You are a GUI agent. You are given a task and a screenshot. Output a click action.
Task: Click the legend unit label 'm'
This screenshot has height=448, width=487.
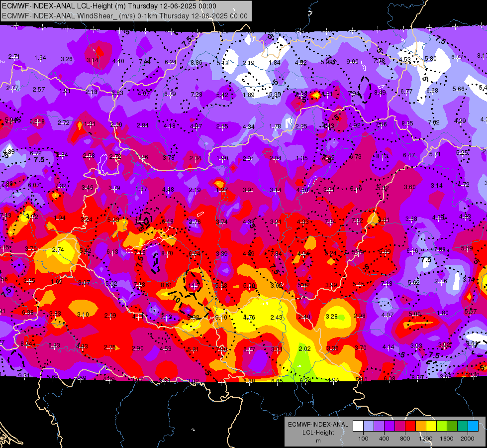coord(318,441)
